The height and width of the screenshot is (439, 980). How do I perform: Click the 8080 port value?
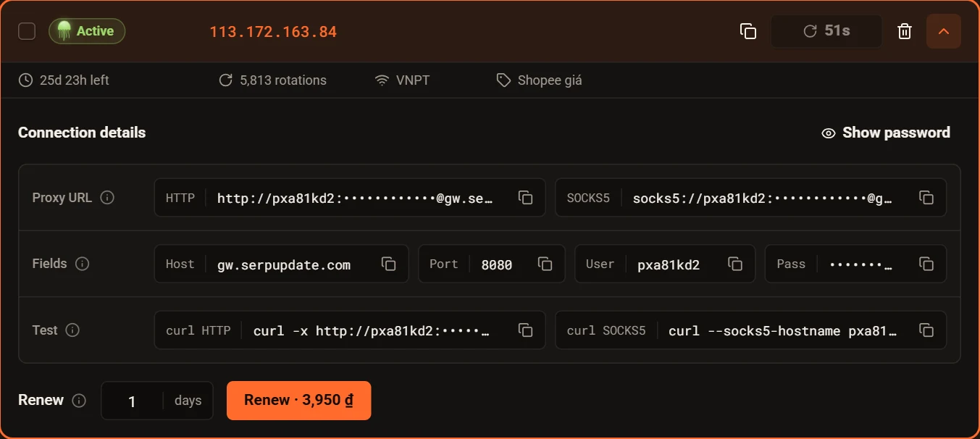pos(497,265)
